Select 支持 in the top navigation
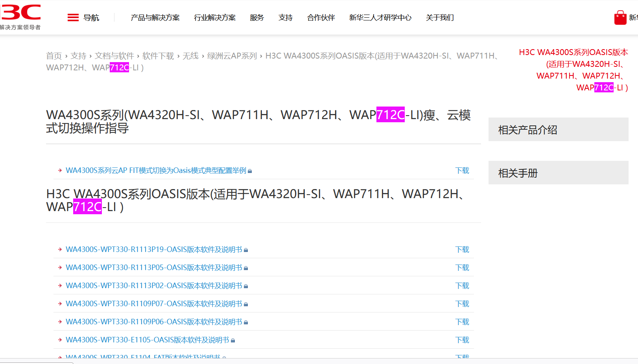The width and height of the screenshot is (638, 364). pos(286,18)
